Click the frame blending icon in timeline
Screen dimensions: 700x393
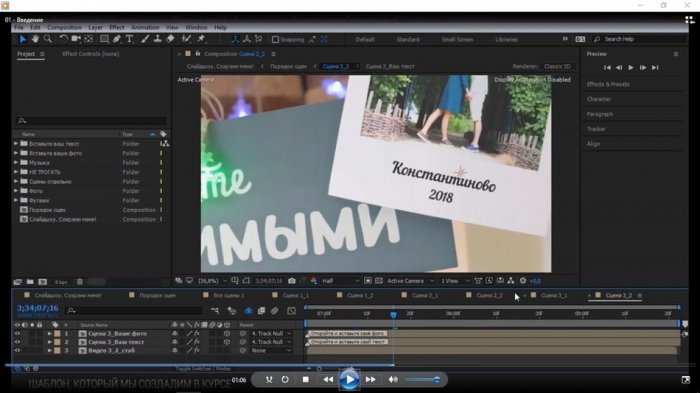click(x=262, y=310)
